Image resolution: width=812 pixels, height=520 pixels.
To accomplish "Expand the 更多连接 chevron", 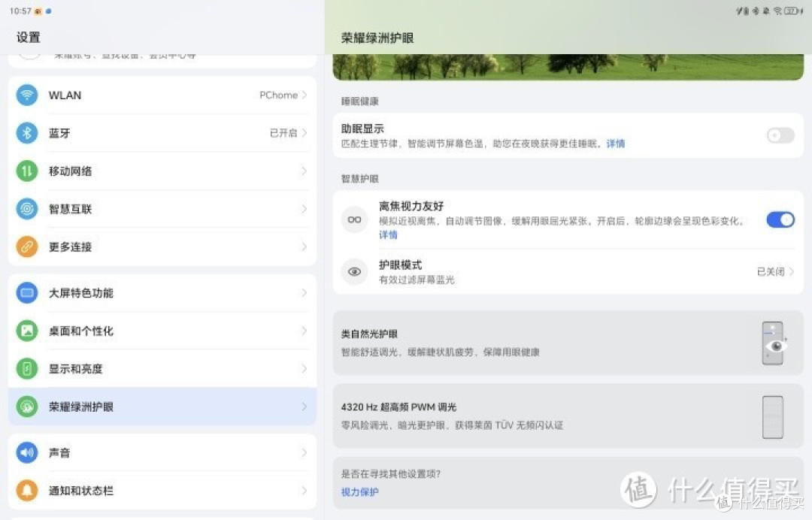I will 304,246.
